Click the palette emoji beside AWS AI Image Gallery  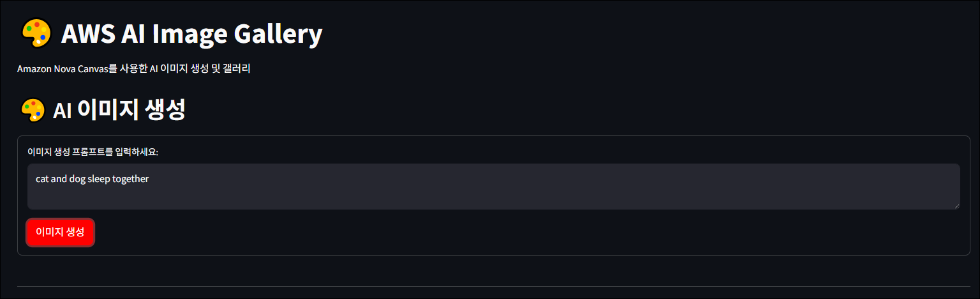pyautogui.click(x=36, y=33)
